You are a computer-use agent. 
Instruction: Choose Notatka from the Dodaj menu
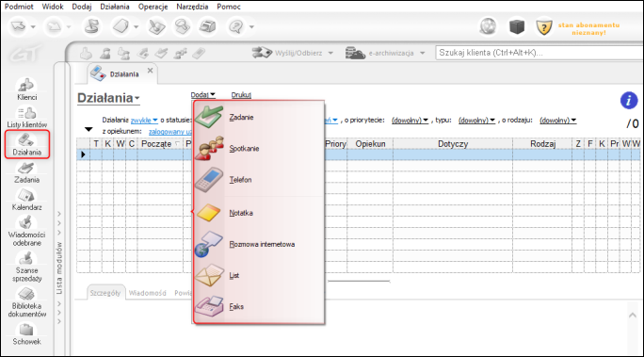click(259, 213)
